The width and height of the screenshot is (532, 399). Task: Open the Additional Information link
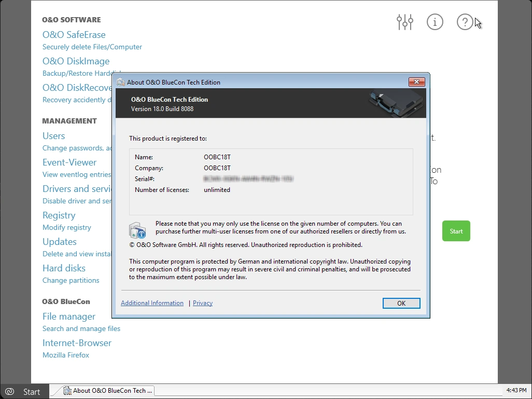152,303
